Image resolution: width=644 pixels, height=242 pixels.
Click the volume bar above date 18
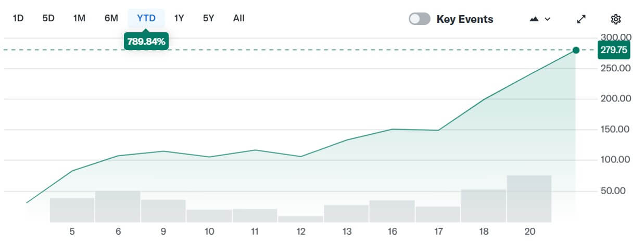coord(484,206)
